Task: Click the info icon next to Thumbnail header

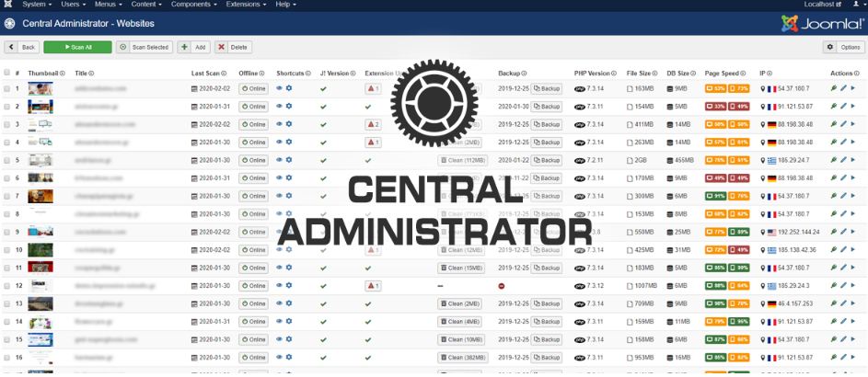Action: coord(63,73)
